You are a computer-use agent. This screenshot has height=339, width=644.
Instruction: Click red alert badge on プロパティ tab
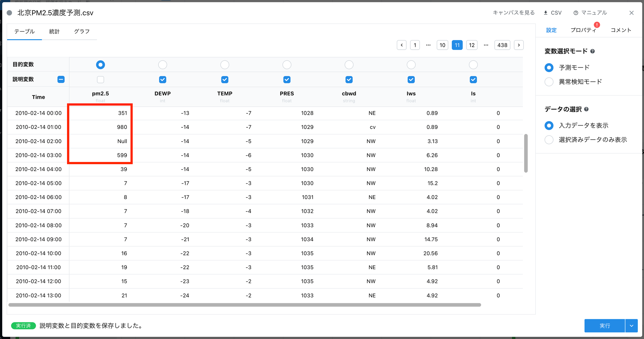pyautogui.click(x=597, y=25)
